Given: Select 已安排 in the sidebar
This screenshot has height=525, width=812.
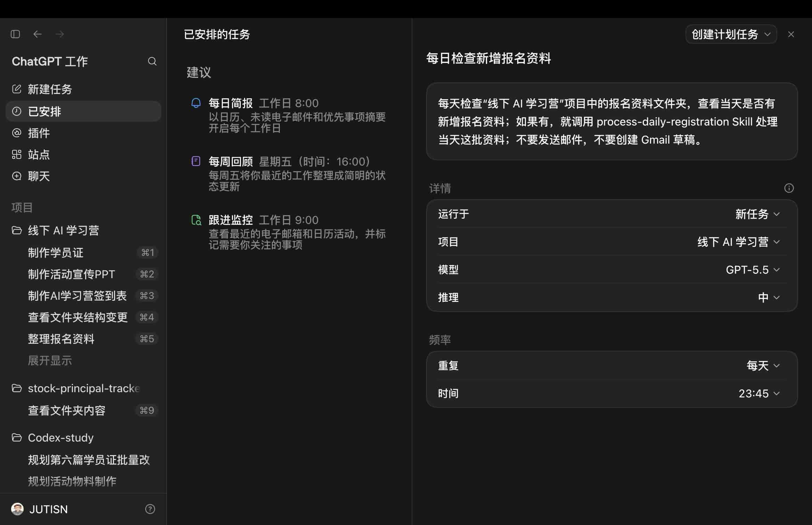Looking at the screenshot, I should pos(83,111).
